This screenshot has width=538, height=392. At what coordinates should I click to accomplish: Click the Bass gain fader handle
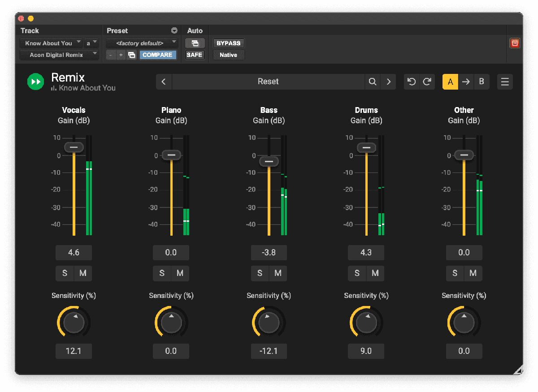[x=269, y=161]
